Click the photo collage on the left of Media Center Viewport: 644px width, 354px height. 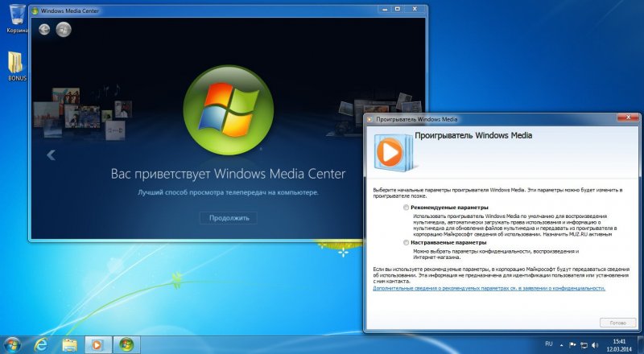[83, 112]
